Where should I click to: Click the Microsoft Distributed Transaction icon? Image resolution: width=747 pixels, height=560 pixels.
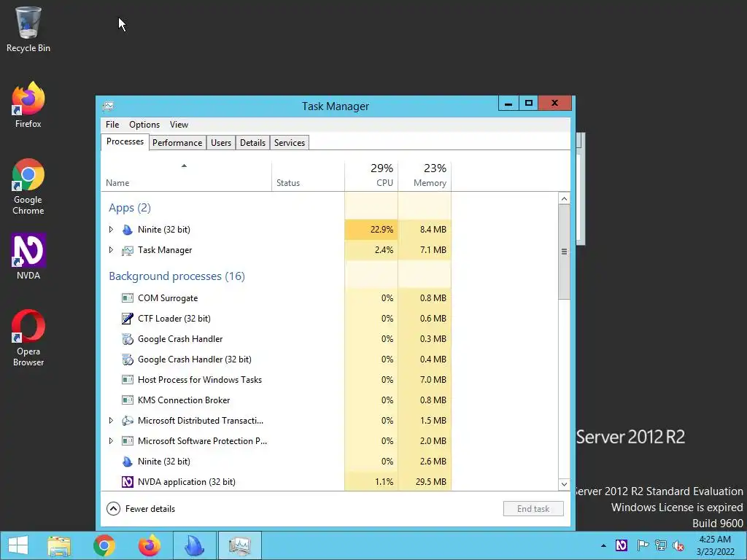[x=127, y=421]
